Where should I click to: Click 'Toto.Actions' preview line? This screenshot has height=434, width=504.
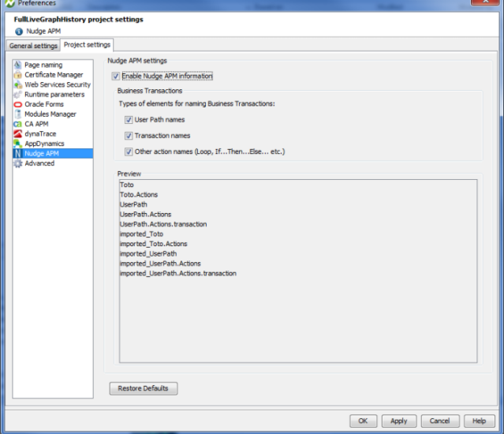(x=139, y=195)
